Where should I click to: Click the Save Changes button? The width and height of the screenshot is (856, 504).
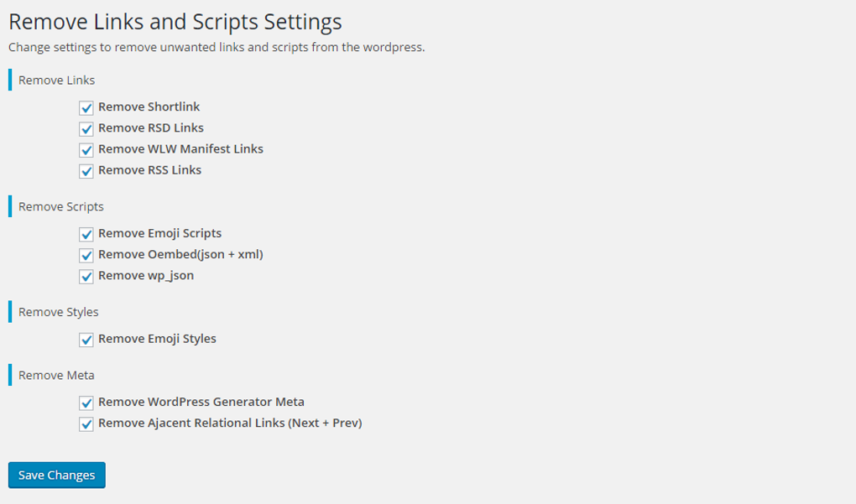click(x=56, y=475)
